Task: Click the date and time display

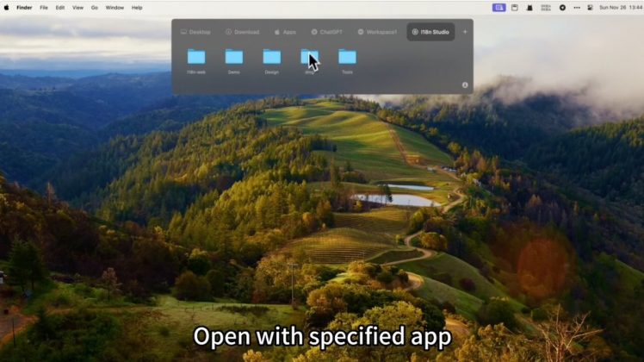Action: pos(619,7)
